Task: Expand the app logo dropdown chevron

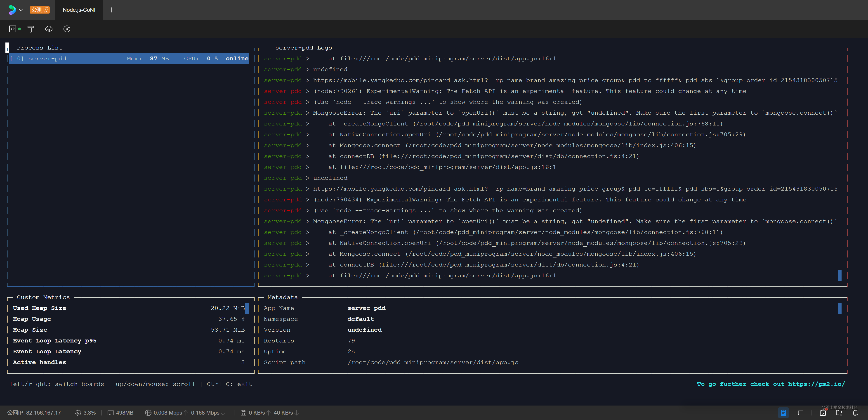Action: [21, 10]
